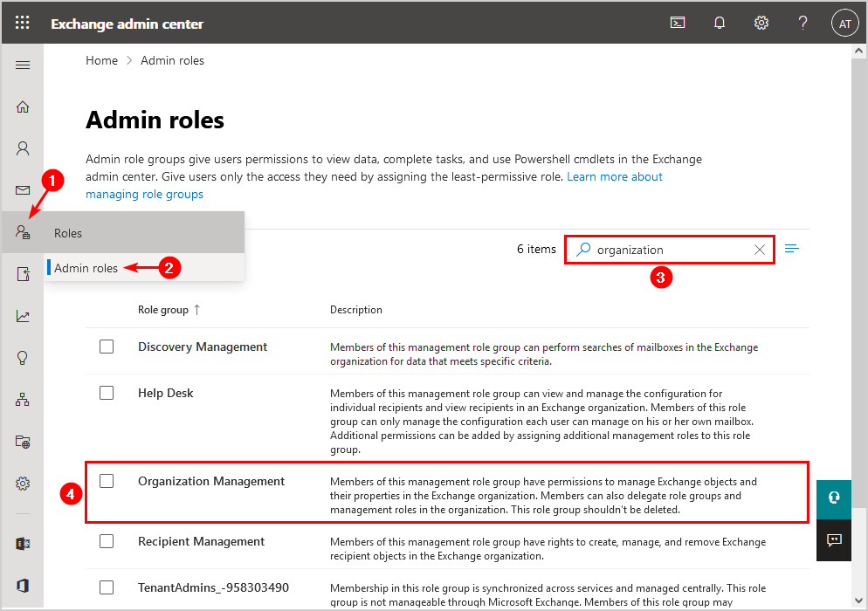Select the Discovery Management checkbox
The image size is (868, 611).
tap(107, 347)
